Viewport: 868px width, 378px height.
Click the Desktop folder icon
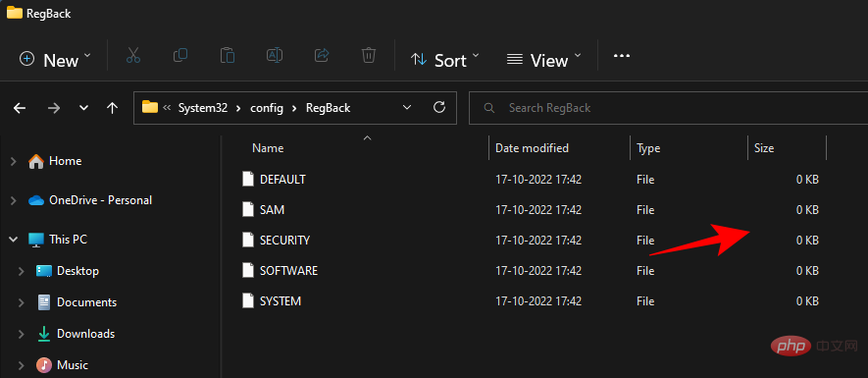[x=44, y=271]
